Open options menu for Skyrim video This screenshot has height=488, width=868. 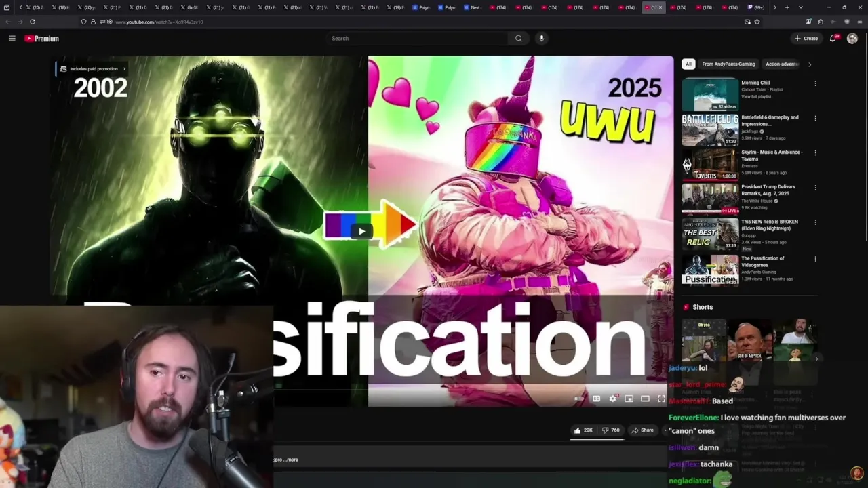[x=815, y=153]
